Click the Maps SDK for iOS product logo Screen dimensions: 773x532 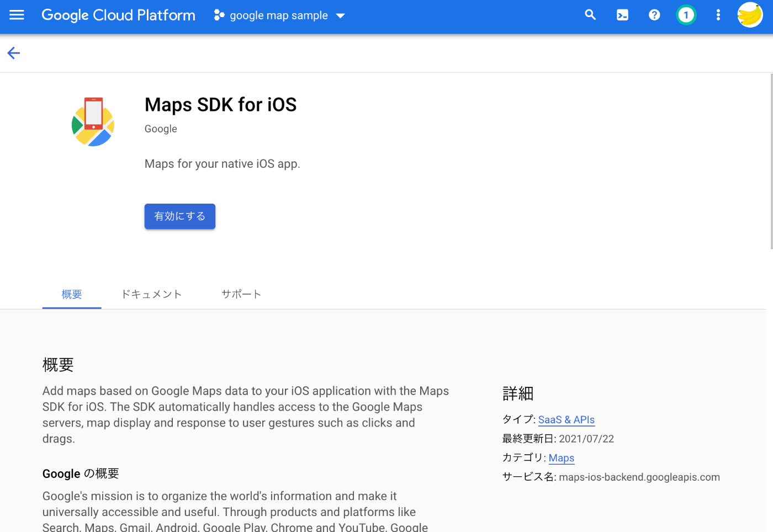coord(93,122)
